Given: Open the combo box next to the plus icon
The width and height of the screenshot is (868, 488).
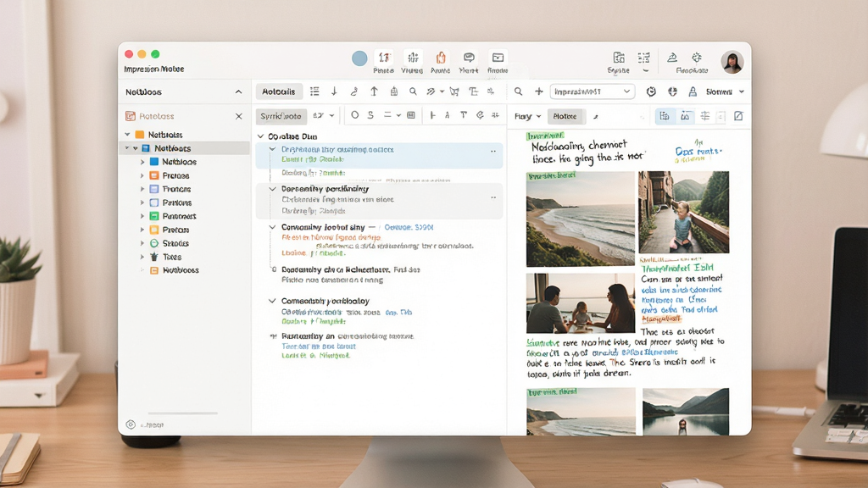Looking at the screenshot, I should click(x=593, y=91).
